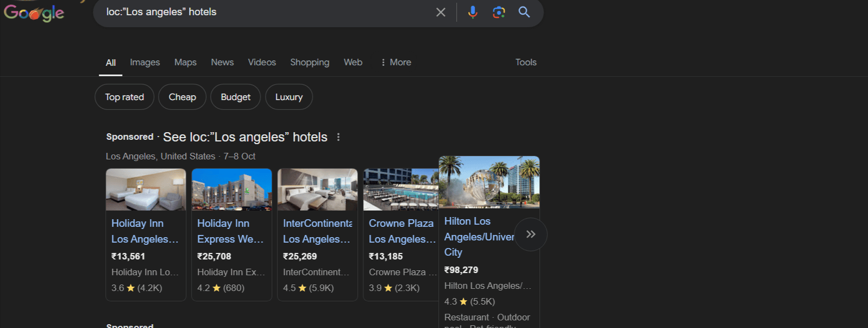Click the ₹13,185 price

pos(386,256)
